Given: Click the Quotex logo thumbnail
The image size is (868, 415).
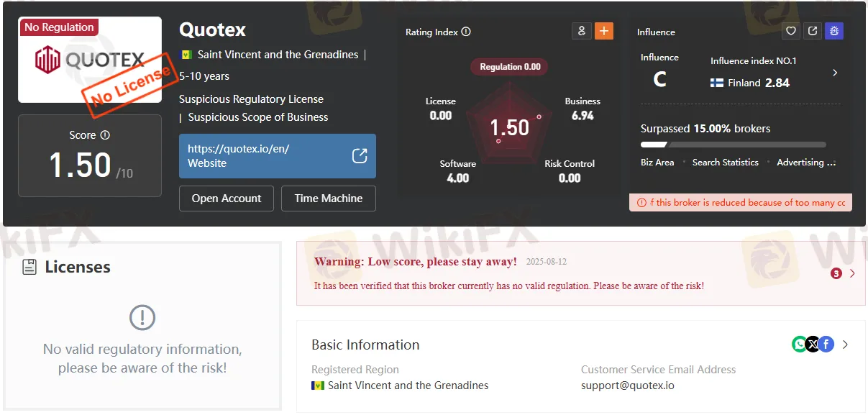Looking at the screenshot, I should coord(90,60).
